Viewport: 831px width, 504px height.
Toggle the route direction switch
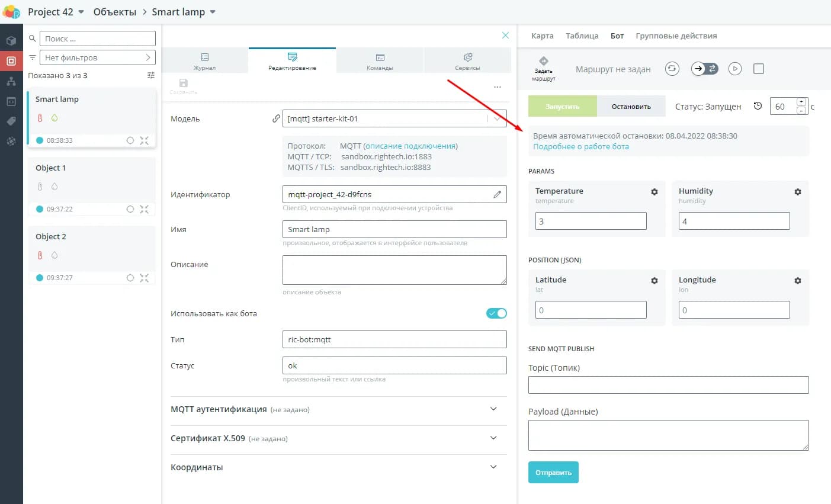coord(705,69)
